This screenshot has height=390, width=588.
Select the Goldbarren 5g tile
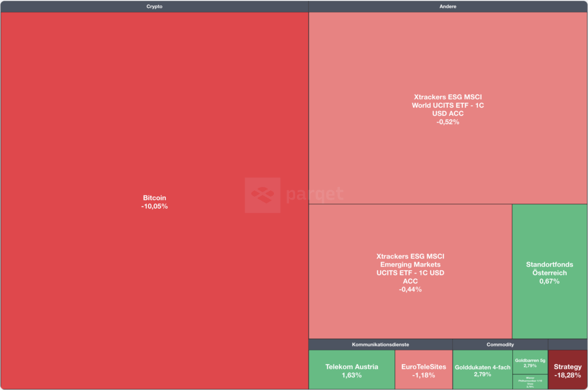pos(530,362)
